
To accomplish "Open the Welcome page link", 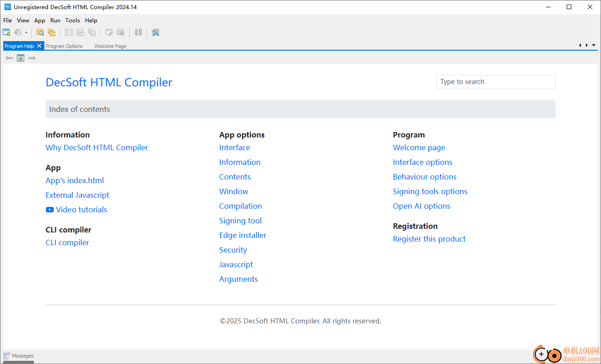I will 419,148.
